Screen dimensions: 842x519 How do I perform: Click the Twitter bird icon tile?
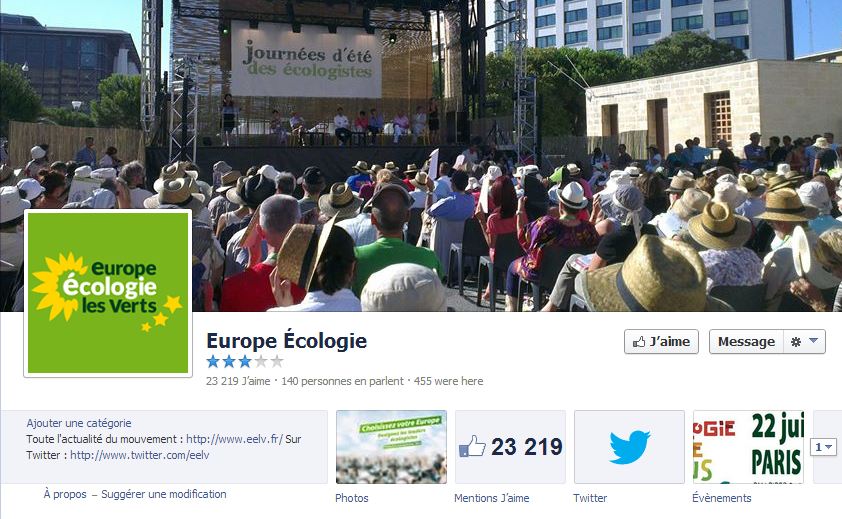[629, 447]
